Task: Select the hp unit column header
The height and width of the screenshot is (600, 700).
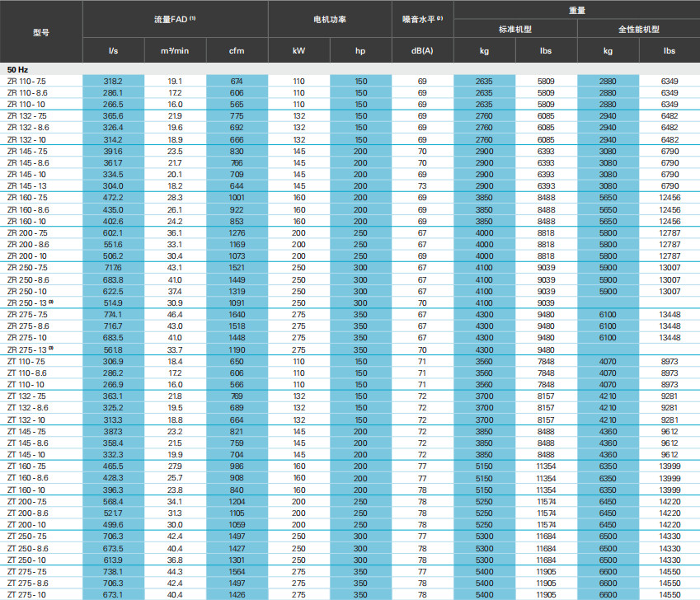Action: [360, 50]
